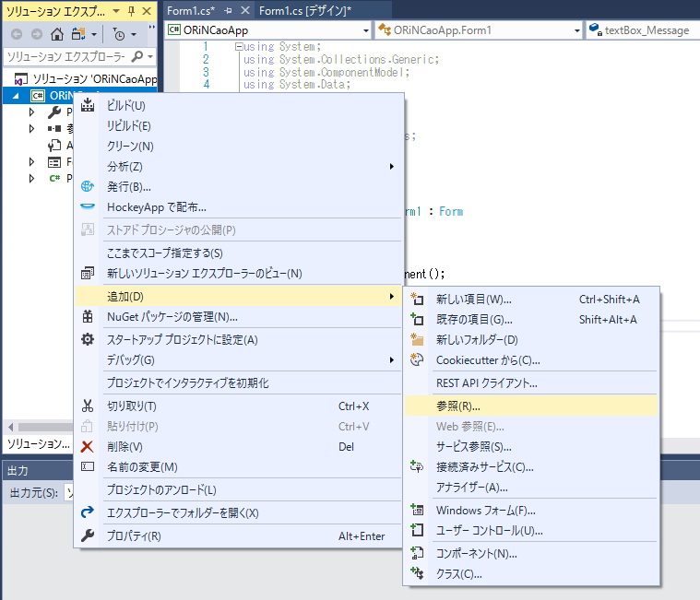
Task: Click the HockeyApp distribute icon
Action: (x=88, y=206)
